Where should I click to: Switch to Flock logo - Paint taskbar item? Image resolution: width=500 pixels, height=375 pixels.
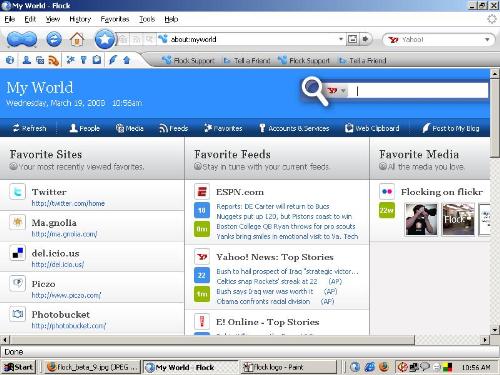(288, 367)
